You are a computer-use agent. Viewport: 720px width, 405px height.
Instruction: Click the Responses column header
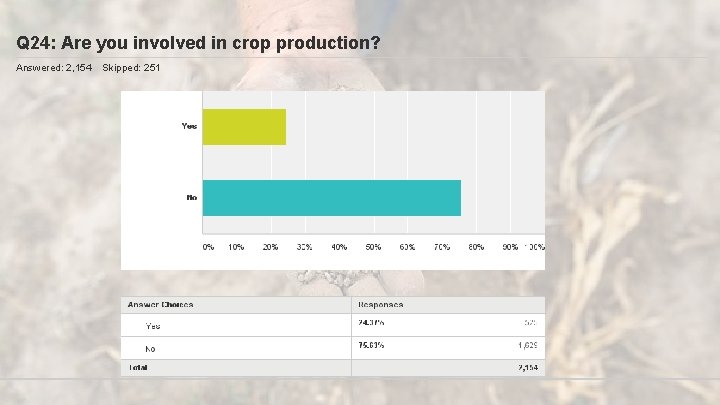(x=381, y=304)
